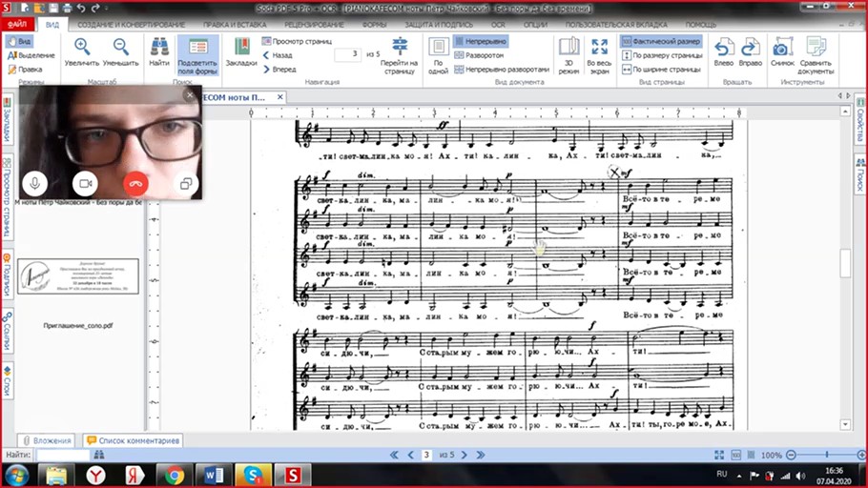Open Перейти на страницу

399,56
